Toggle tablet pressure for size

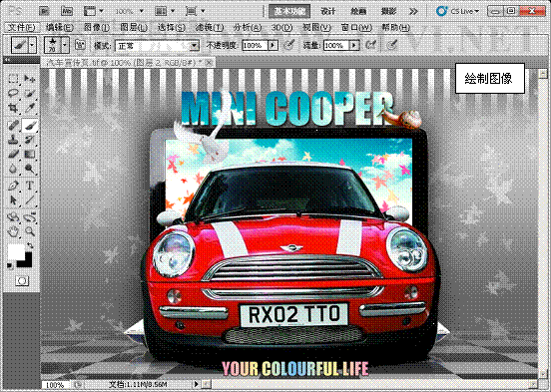(391, 45)
